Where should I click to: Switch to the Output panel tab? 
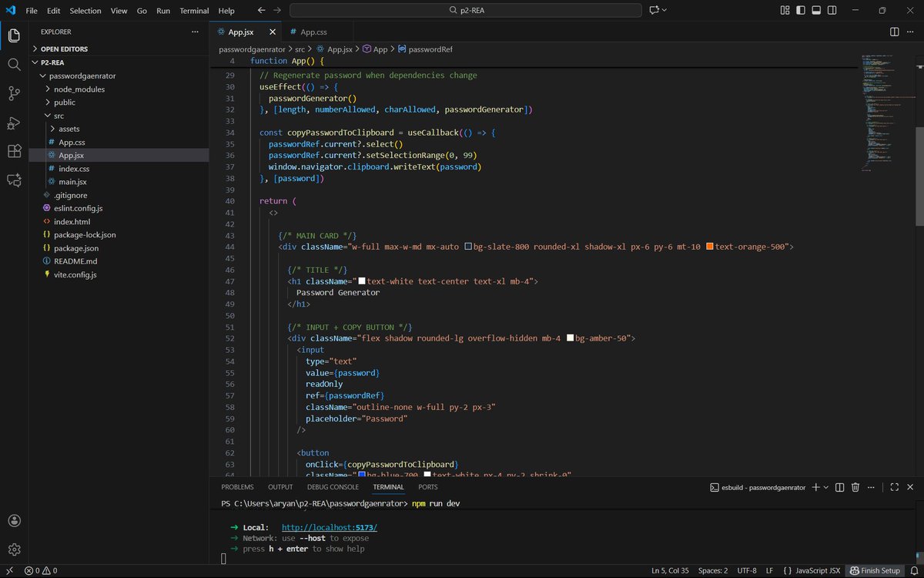pyautogui.click(x=280, y=487)
